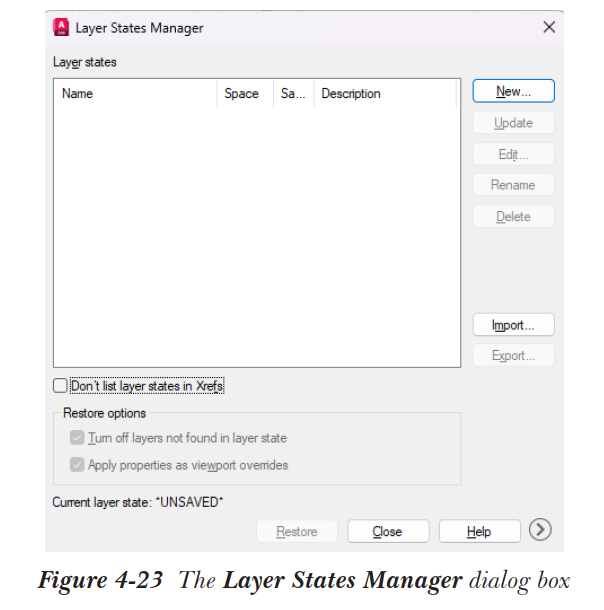This screenshot has height=610, width=604.
Task: Open Help for Layer States Manager
Action: (479, 531)
